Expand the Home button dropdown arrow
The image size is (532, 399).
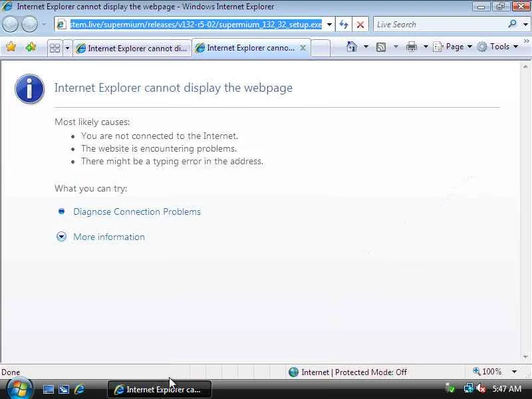[366, 47]
